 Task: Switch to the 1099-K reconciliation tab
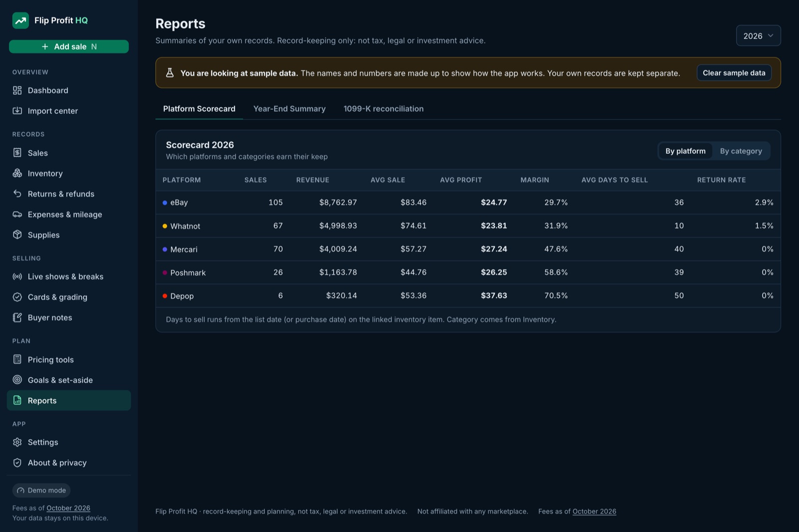(384, 109)
